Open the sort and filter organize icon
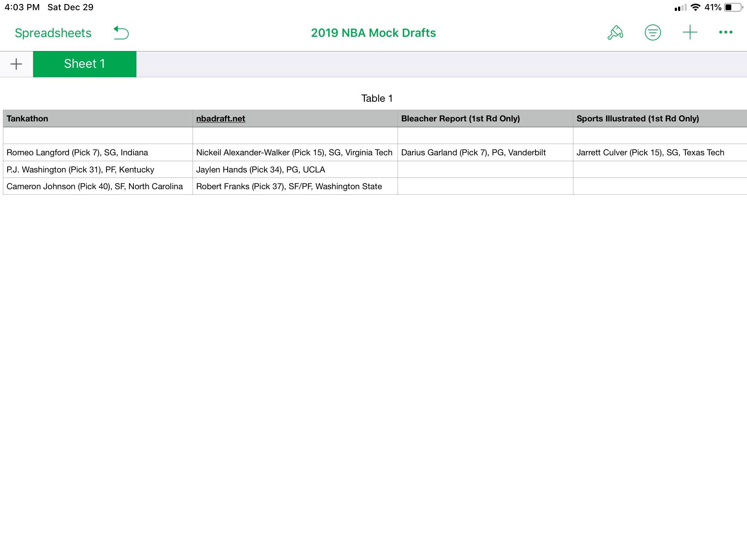The height and width of the screenshot is (560, 747). tap(653, 32)
